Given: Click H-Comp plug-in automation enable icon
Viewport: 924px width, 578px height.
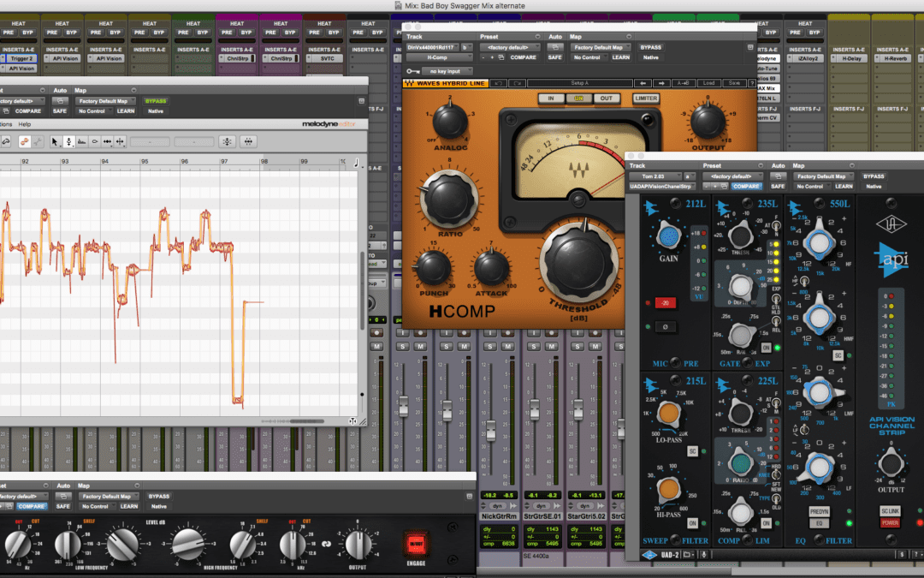Looking at the screenshot, I should pos(554,47).
